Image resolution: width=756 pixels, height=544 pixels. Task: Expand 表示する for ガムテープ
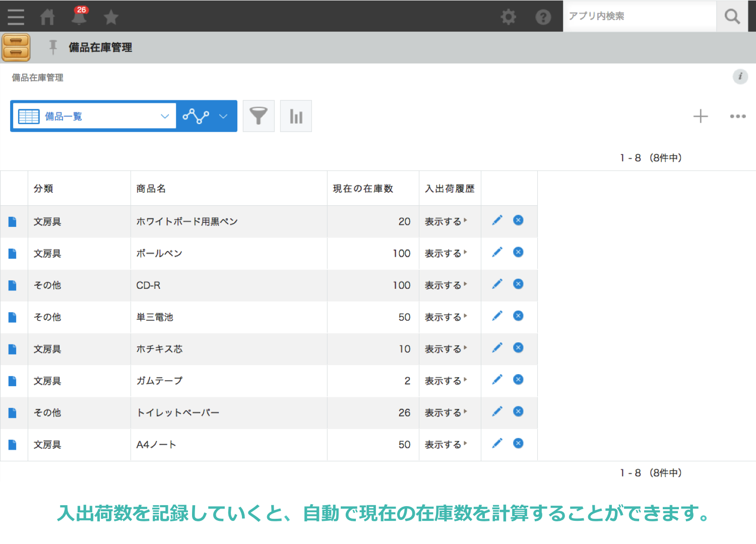446,381
